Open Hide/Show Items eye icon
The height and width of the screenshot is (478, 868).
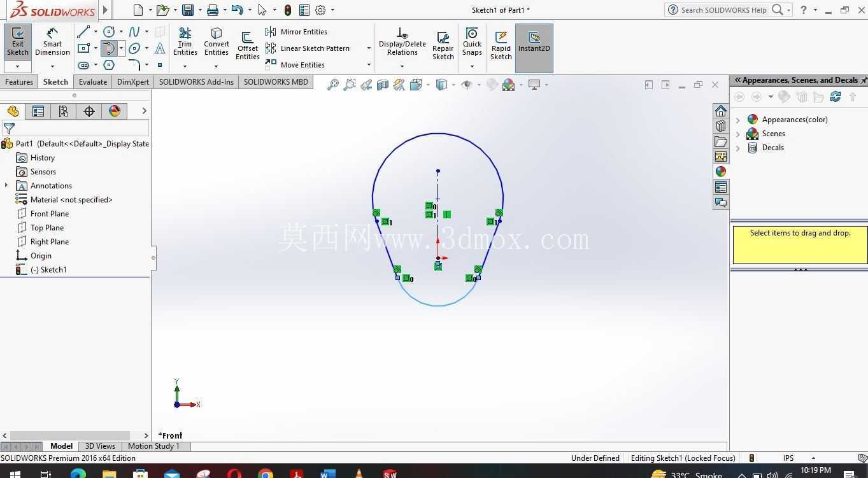pos(466,85)
